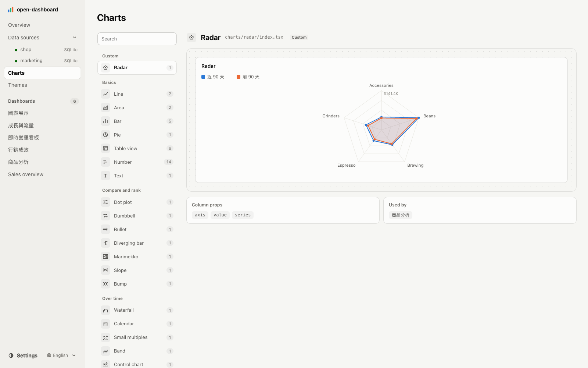Screen dimensions: 588x368
Task: Select the Calendar chart icon
Action: 105,324
